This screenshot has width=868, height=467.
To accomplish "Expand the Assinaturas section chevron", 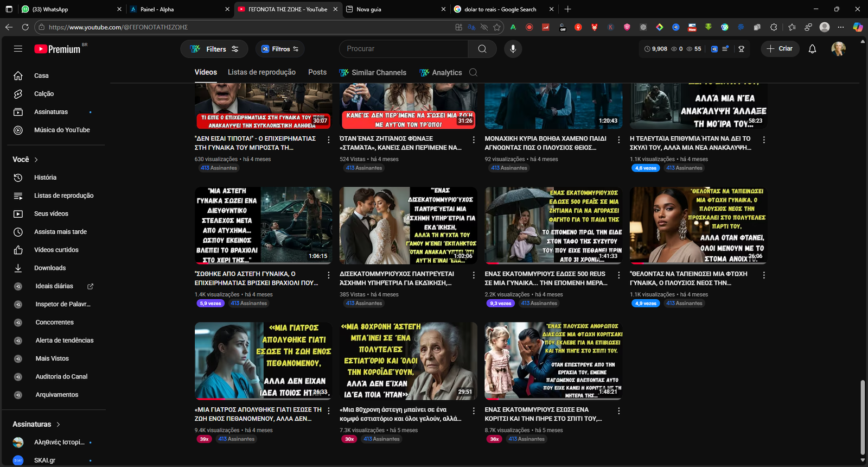I will point(58,424).
